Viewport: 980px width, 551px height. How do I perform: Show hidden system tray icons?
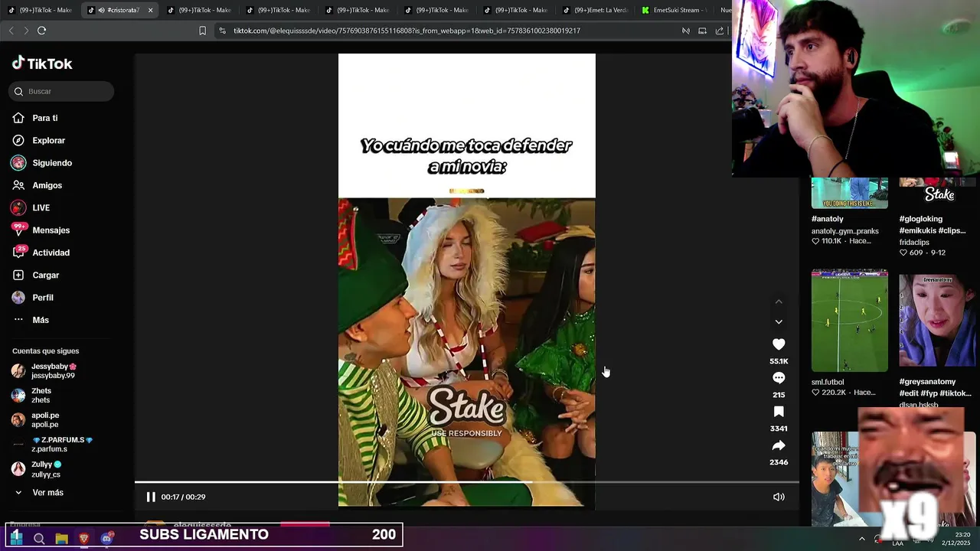pos(862,539)
